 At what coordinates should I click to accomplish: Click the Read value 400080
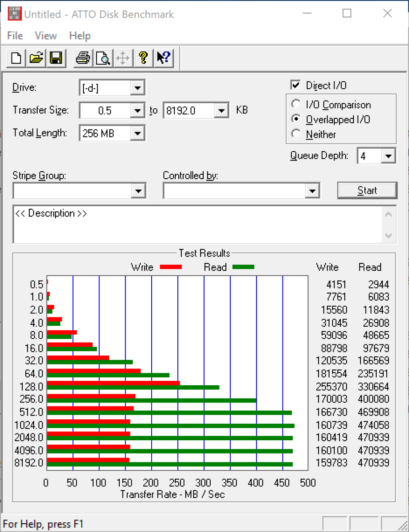(373, 399)
